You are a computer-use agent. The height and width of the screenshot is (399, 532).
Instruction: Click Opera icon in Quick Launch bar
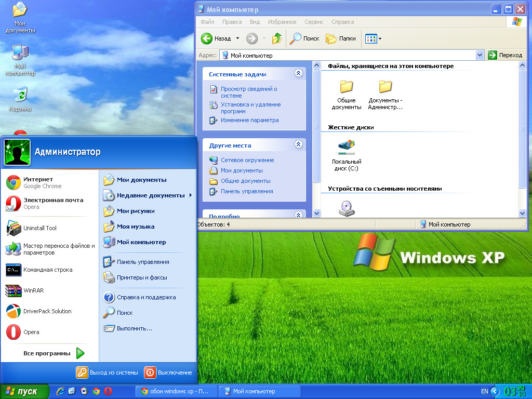pyautogui.click(x=108, y=391)
